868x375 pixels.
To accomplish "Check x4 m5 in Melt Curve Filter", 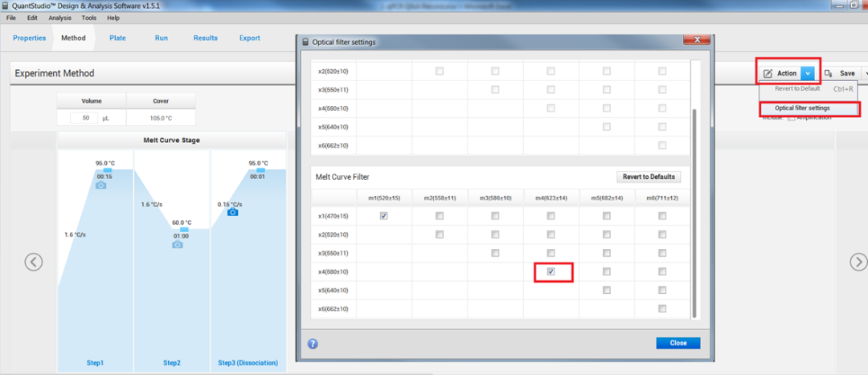I will pyautogui.click(x=607, y=271).
